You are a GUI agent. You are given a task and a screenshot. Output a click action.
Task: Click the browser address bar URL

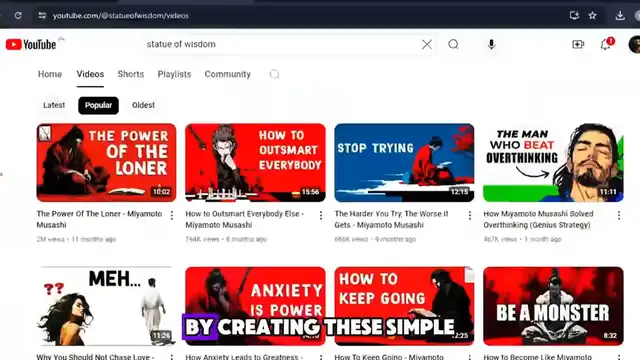pos(120,16)
